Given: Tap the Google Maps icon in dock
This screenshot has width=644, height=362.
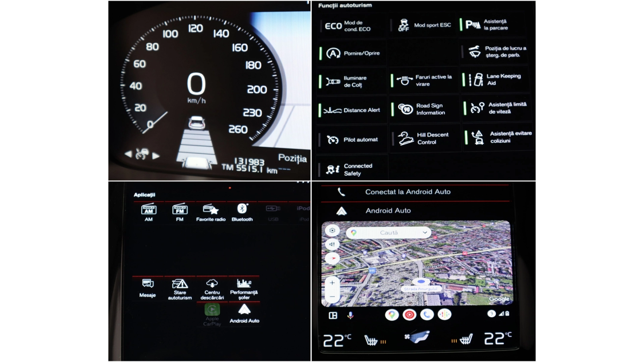Looking at the screenshot, I should coord(391,315).
